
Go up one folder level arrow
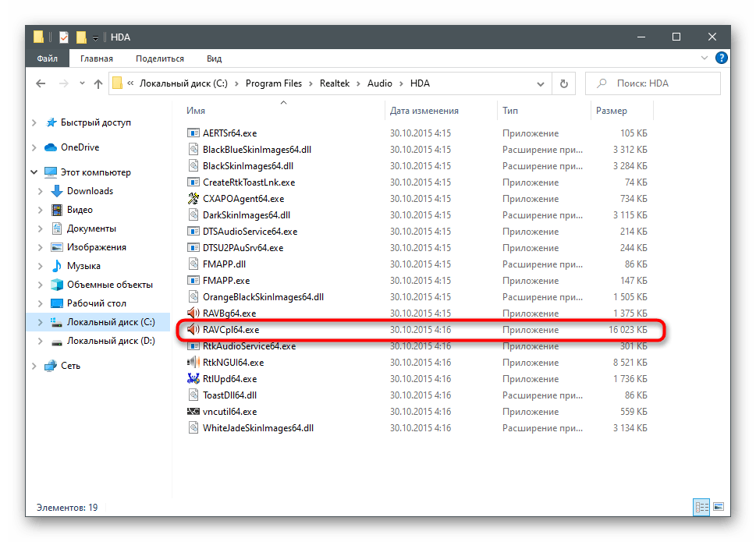click(98, 83)
